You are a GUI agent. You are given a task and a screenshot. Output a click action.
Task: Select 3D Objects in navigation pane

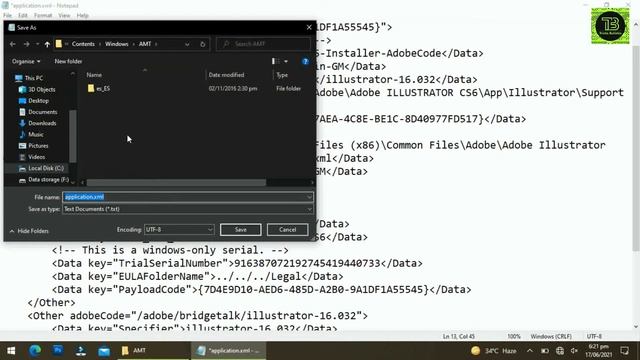click(x=41, y=89)
